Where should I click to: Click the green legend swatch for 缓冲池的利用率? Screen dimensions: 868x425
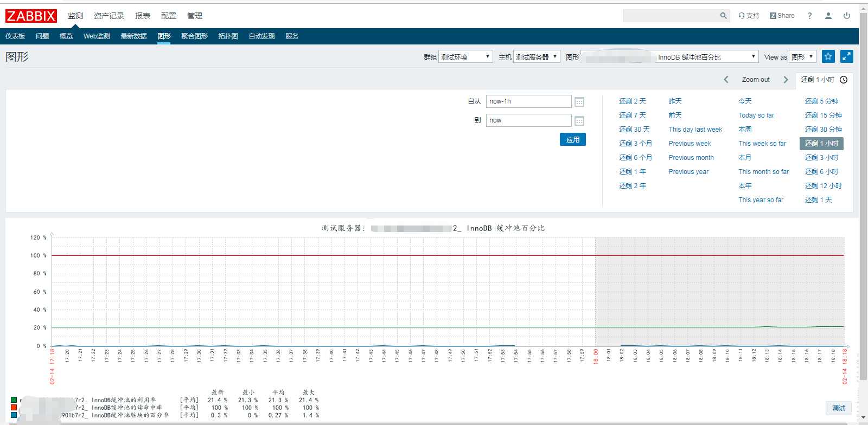[x=14, y=400]
